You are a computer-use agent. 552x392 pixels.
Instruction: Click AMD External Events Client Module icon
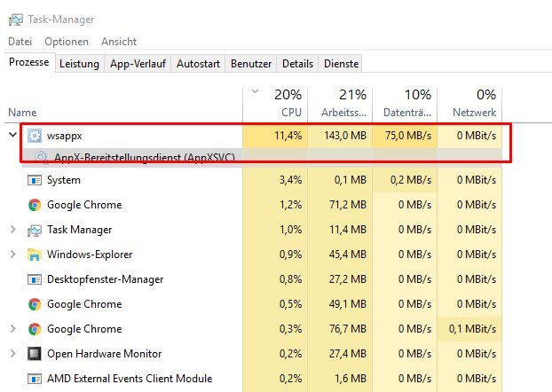[x=35, y=379]
